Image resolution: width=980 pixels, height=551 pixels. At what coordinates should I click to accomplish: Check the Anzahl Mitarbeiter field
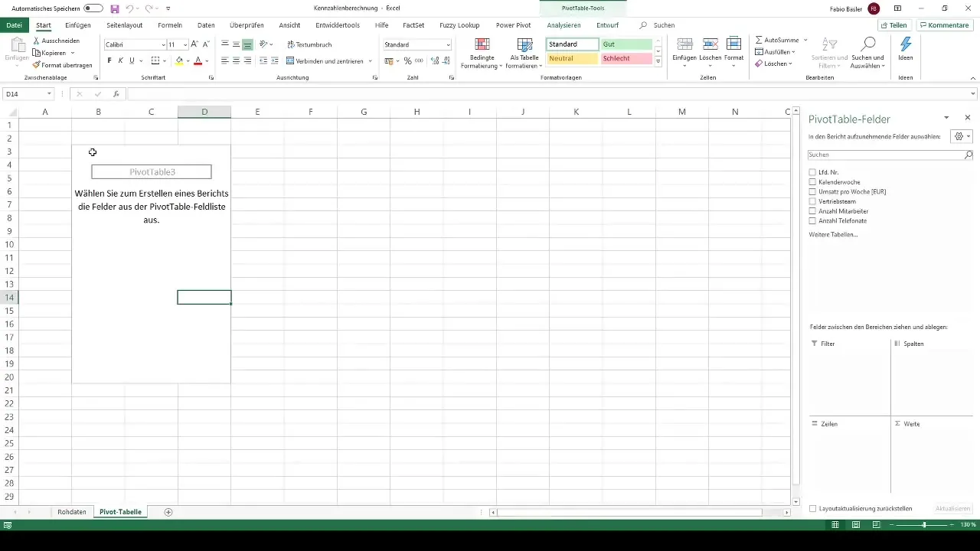(812, 210)
